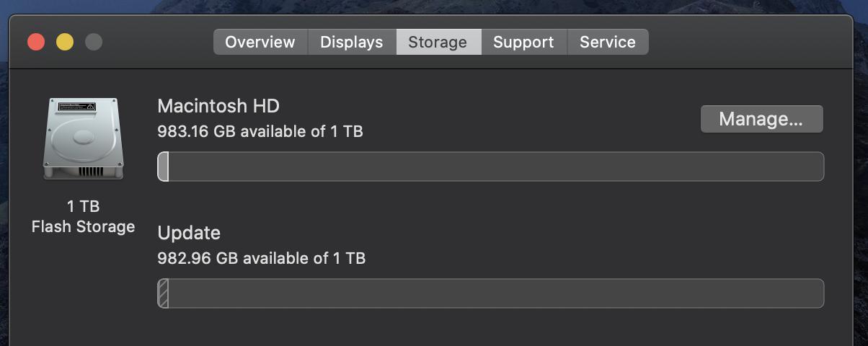Select the Storage tab
This screenshot has width=868, height=346.
pyautogui.click(x=438, y=42)
